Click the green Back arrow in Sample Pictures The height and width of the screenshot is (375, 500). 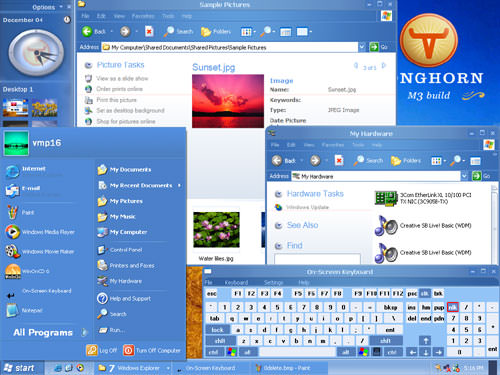87,32
